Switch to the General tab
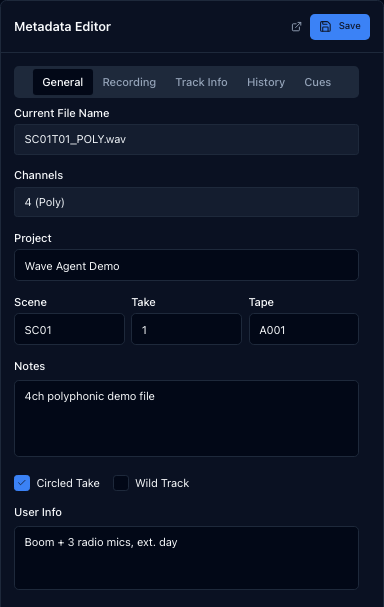 pyautogui.click(x=63, y=82)
